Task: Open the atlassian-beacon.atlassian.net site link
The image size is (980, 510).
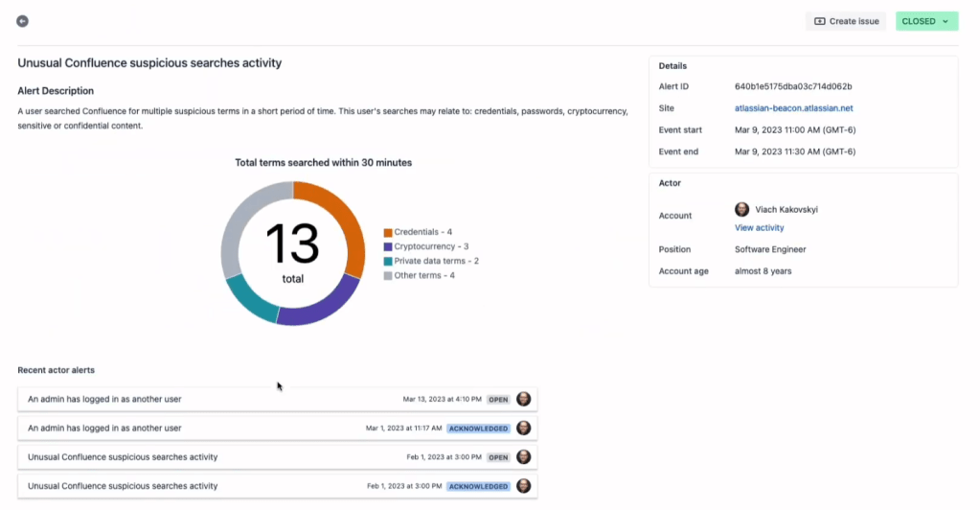Action: point(793,108)
